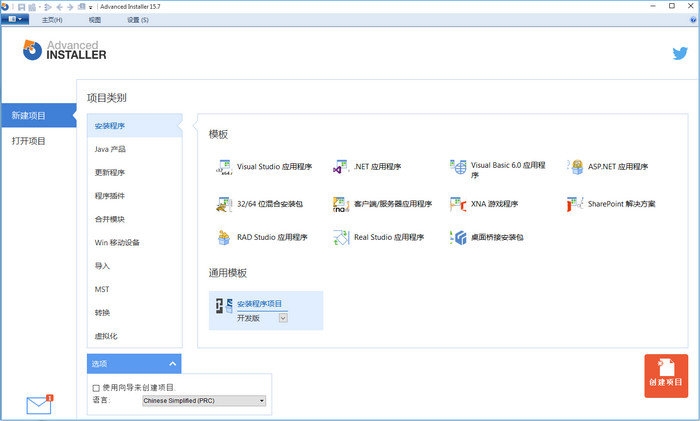Screen dimensions: 700x421
Task: Open the quick access toolbar customize arrow
Action: click(91, 8)
